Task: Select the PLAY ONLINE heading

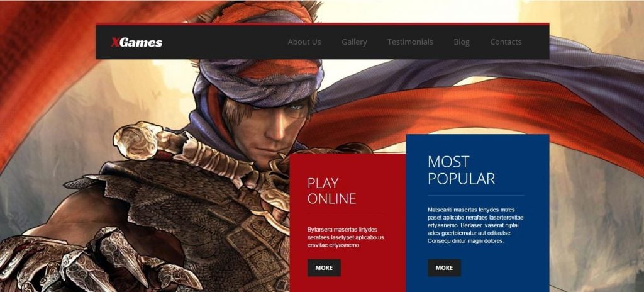Action: [332, 191]
